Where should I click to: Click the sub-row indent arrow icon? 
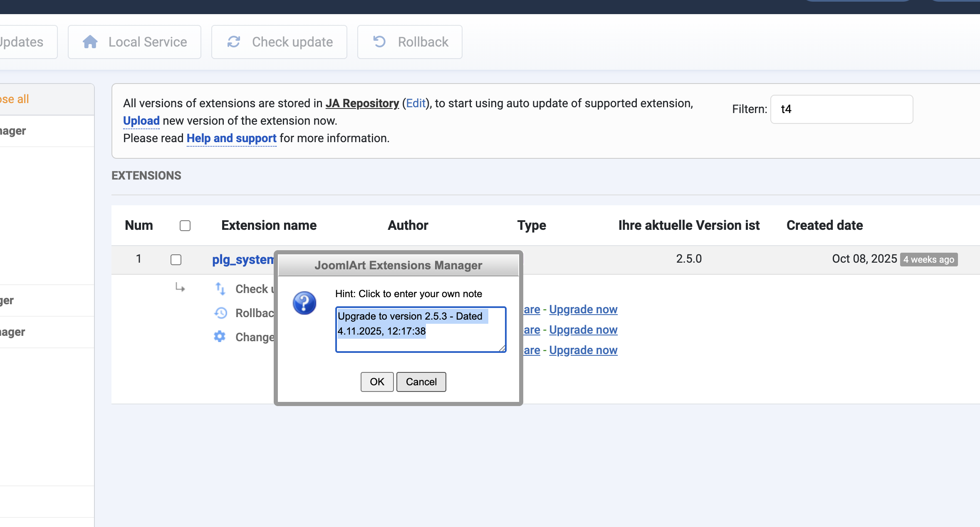tap(180, 287)
